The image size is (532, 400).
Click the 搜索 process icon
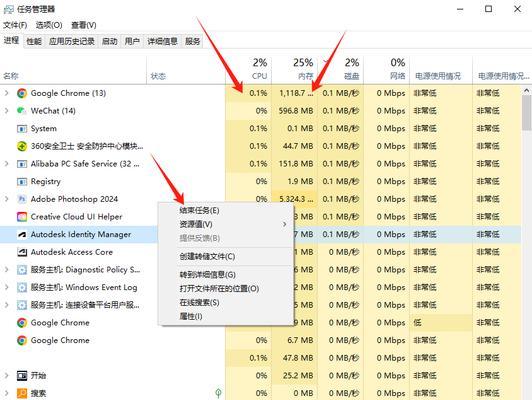point(22,393)
